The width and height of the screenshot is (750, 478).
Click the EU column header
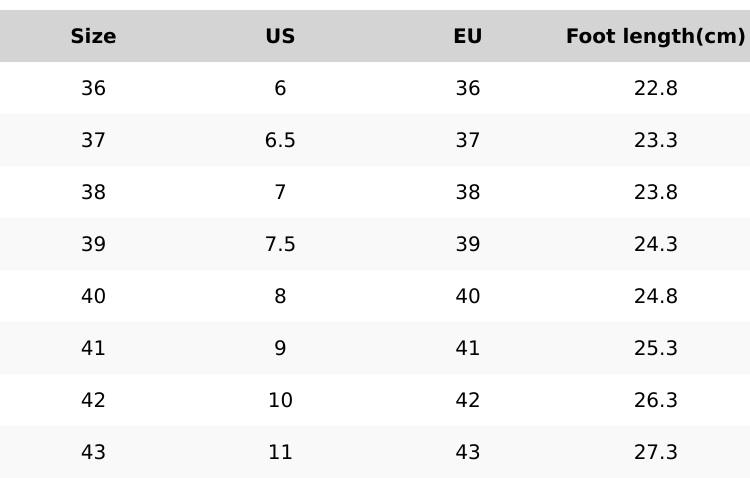tap(467, 37)
